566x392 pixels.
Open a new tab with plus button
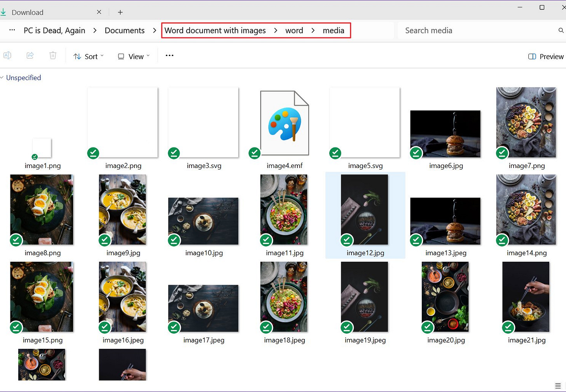(x=120, y=12)
